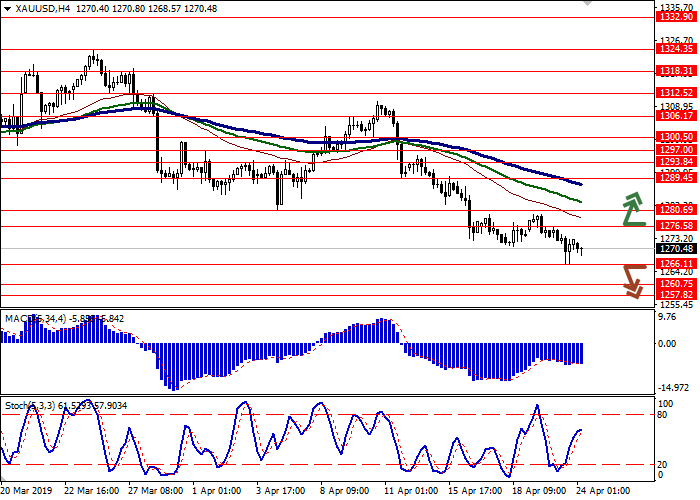The image size is (700, 500).
Task: Click the 20 Mar 2019 date label
Action: (28, 492)
